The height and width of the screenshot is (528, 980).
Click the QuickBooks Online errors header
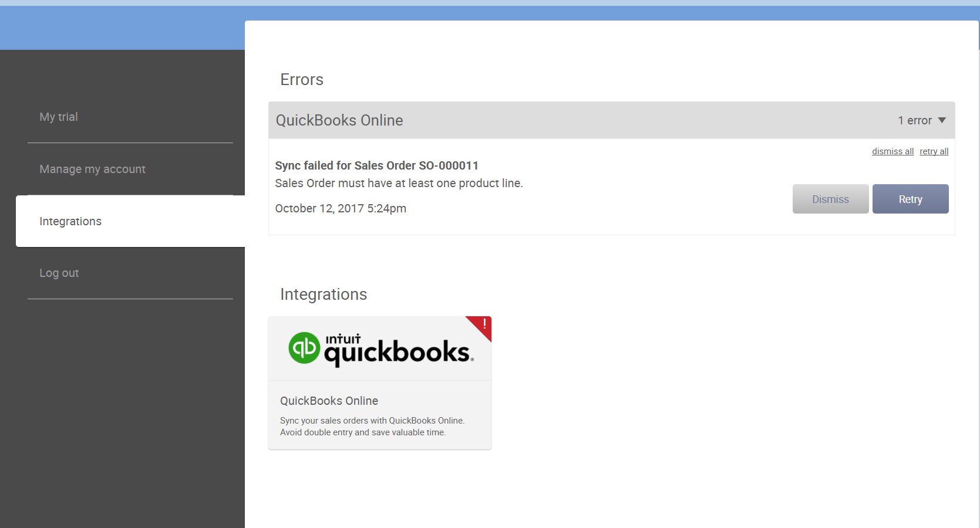click(611, 120)
